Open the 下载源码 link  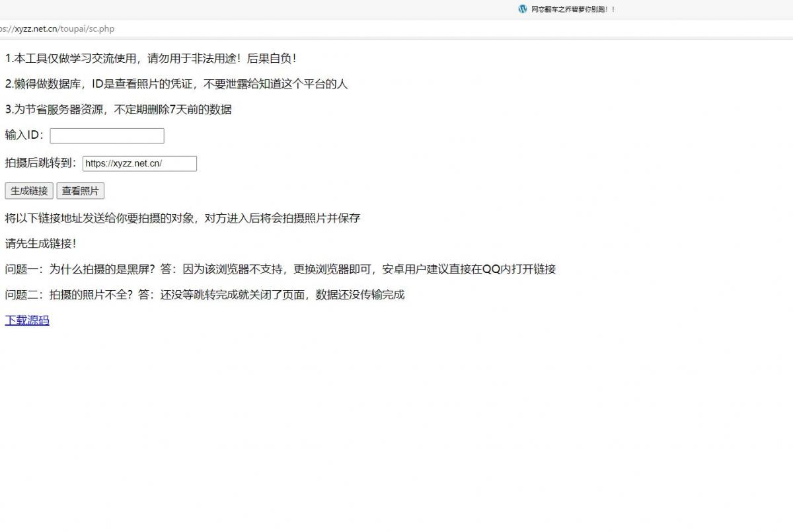27,321
